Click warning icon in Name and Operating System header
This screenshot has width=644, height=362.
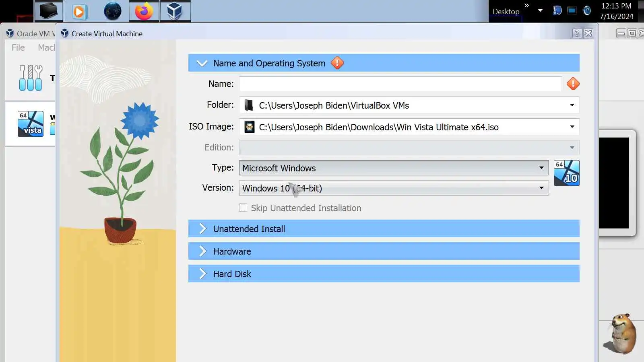coord(337,63)
